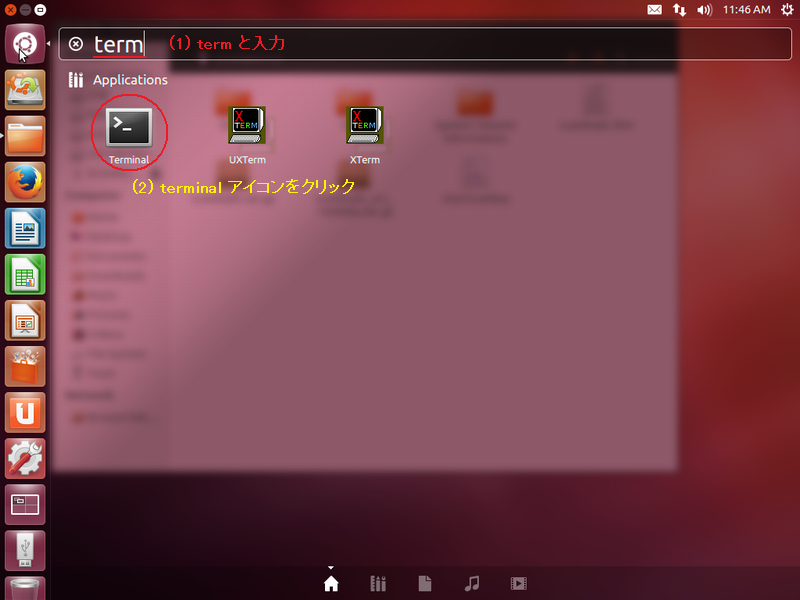Open LibreOffice Calc in the launcher
The image size is (800, 600).
(24, 274)
